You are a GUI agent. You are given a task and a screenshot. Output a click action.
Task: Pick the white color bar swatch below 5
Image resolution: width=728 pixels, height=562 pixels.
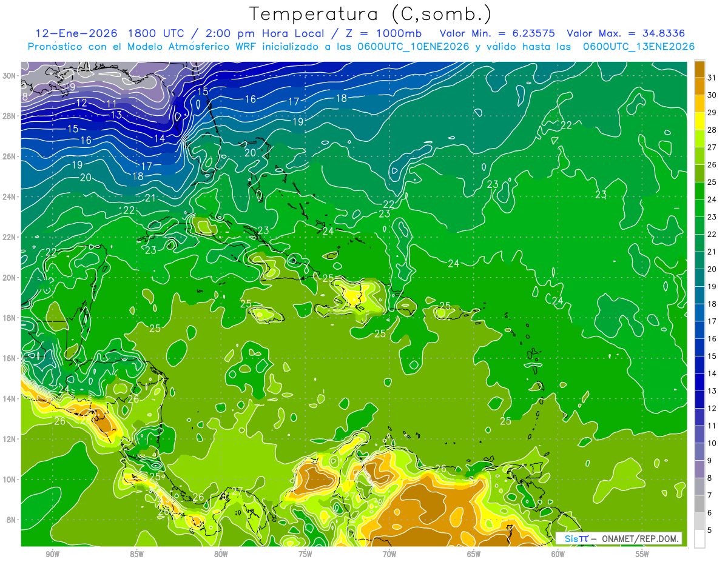[700, 539]
